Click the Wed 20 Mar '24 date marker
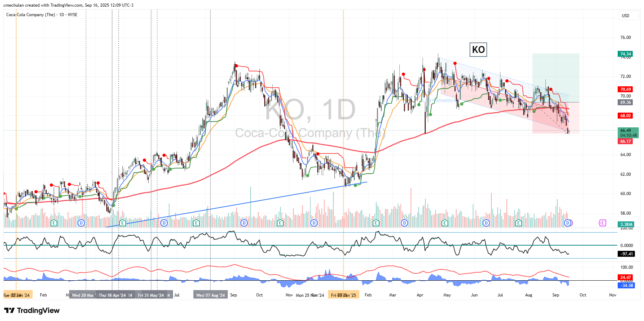 [83, 295]
